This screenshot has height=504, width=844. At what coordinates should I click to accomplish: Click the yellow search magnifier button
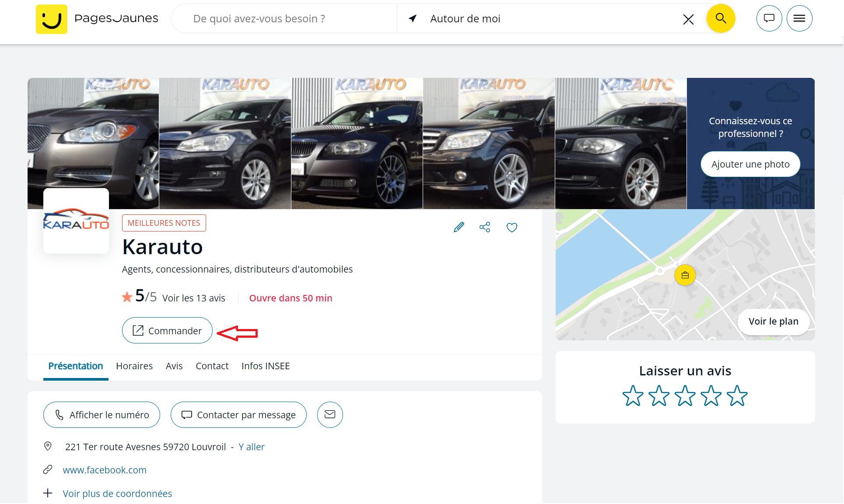[720, 19]
